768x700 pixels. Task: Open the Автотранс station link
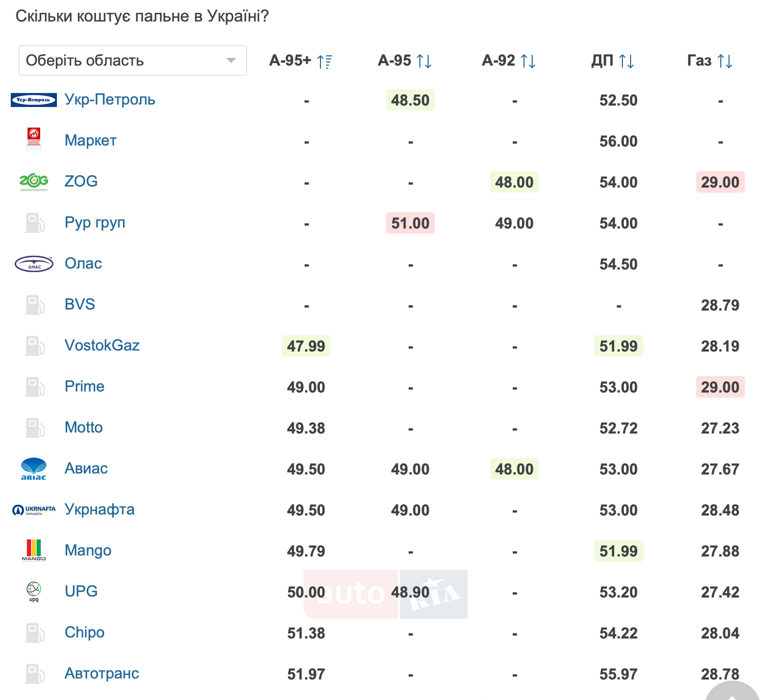tap(102, 673)
